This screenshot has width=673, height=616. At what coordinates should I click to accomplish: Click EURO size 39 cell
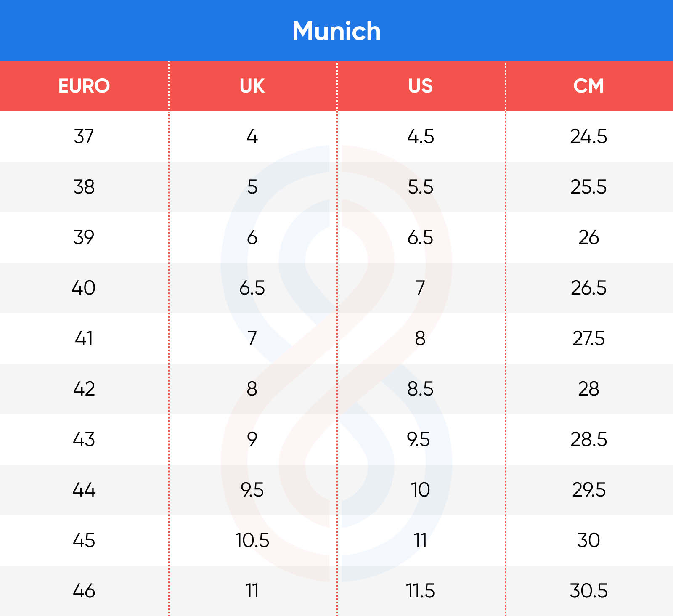click(84, 237)
